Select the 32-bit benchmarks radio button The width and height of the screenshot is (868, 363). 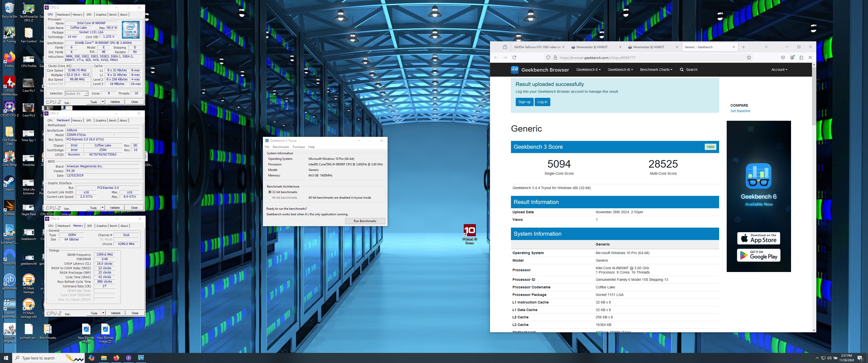click(269, 192)
